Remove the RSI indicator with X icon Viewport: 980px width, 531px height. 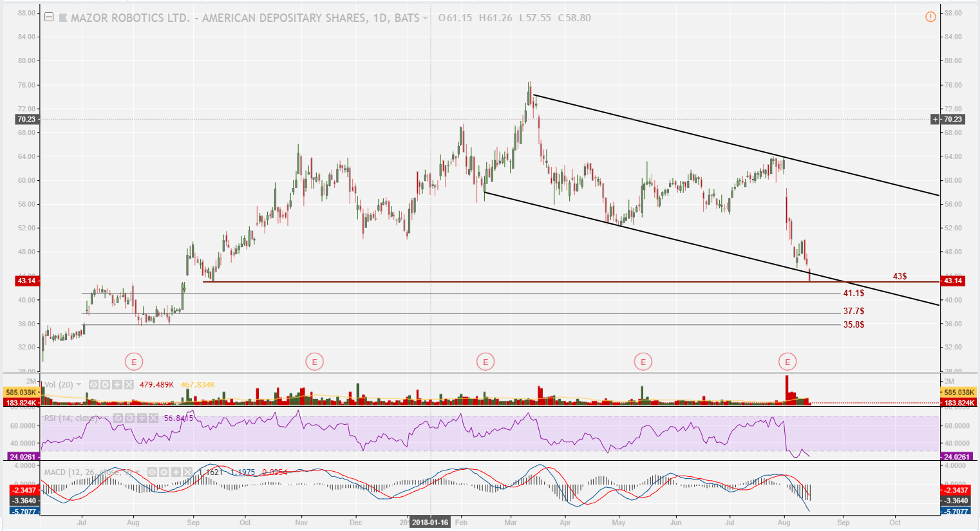[153, 418]
